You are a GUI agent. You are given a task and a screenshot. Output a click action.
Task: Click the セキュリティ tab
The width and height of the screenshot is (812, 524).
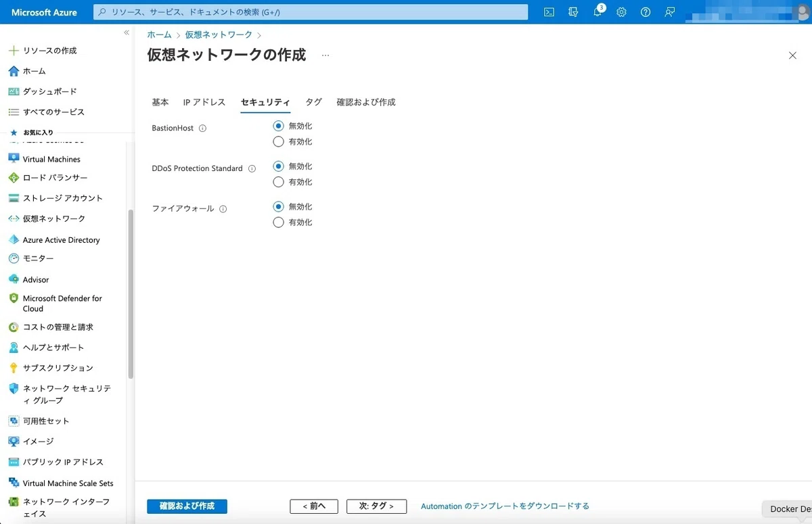click(x=265, y=102)
